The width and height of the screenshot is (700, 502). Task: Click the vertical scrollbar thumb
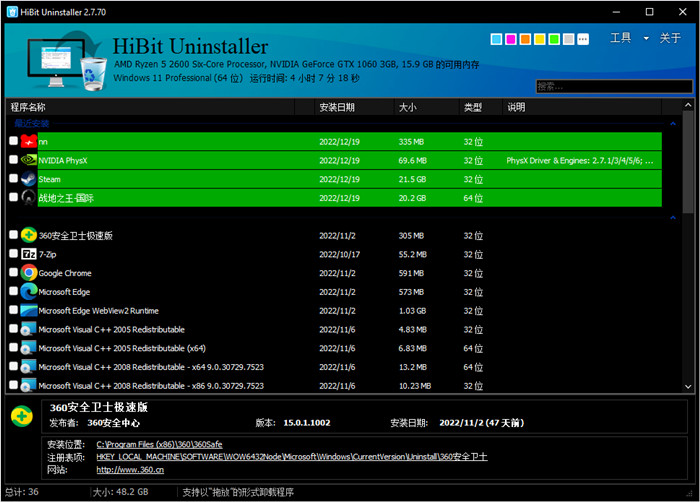[688, 163]
